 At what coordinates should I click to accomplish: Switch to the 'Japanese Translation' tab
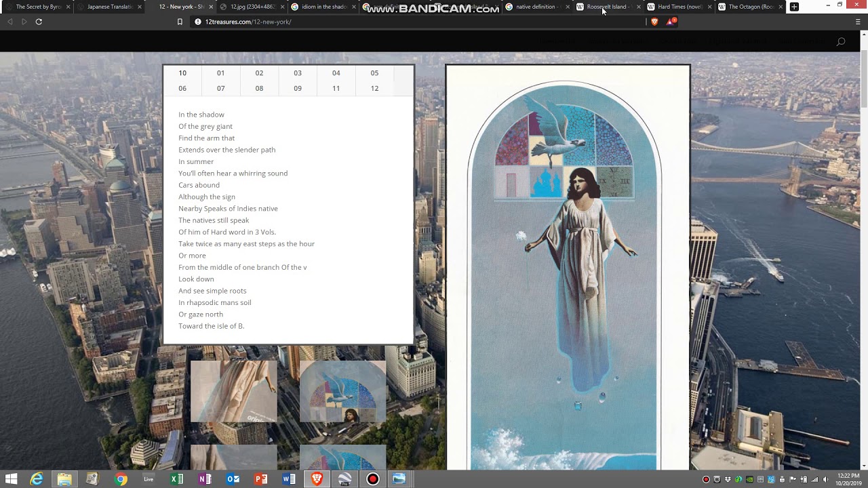(108, 7)
